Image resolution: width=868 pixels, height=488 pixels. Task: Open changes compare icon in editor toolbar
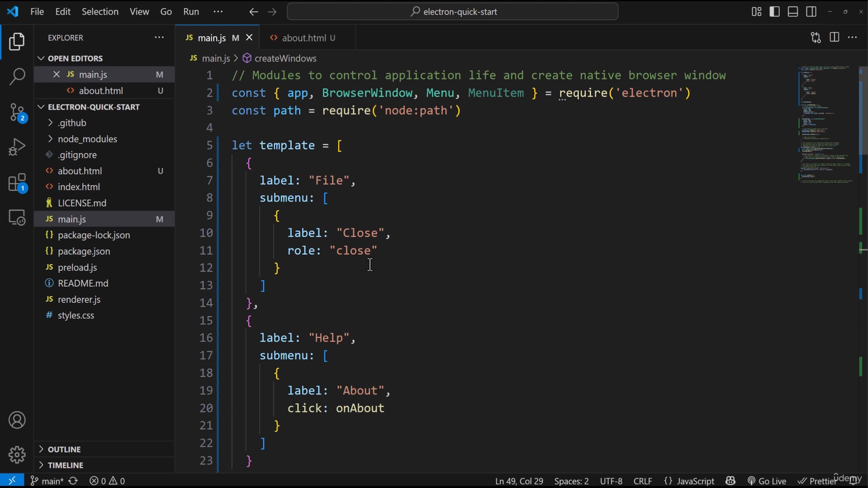(x=816, y=38)
